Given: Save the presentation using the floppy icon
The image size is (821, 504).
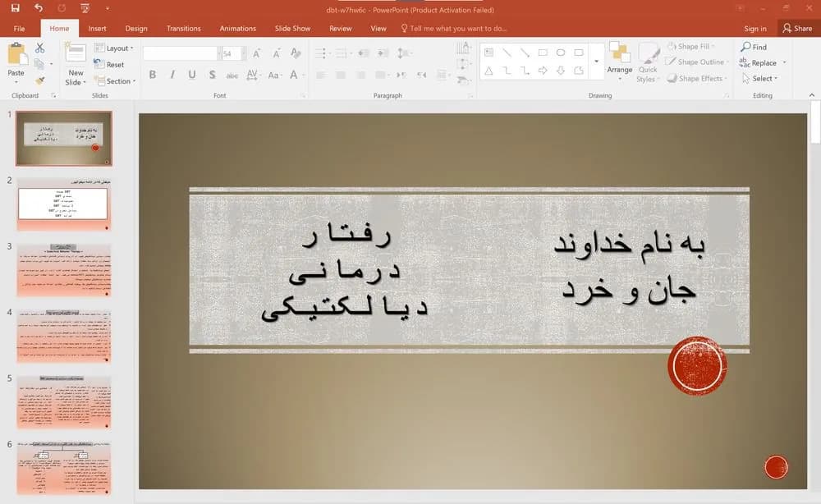Looking at the screenshot, I should pyautogui.click(x=15, y=8).
